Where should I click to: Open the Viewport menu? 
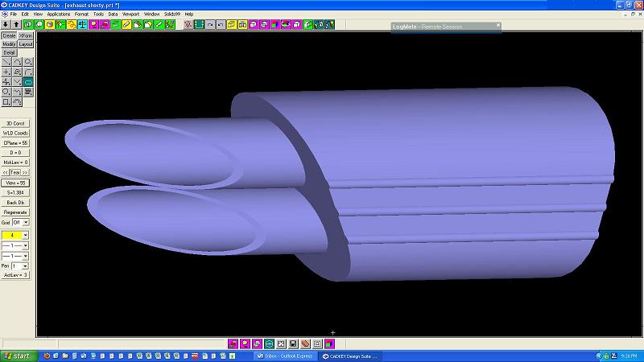coord(130,14)
